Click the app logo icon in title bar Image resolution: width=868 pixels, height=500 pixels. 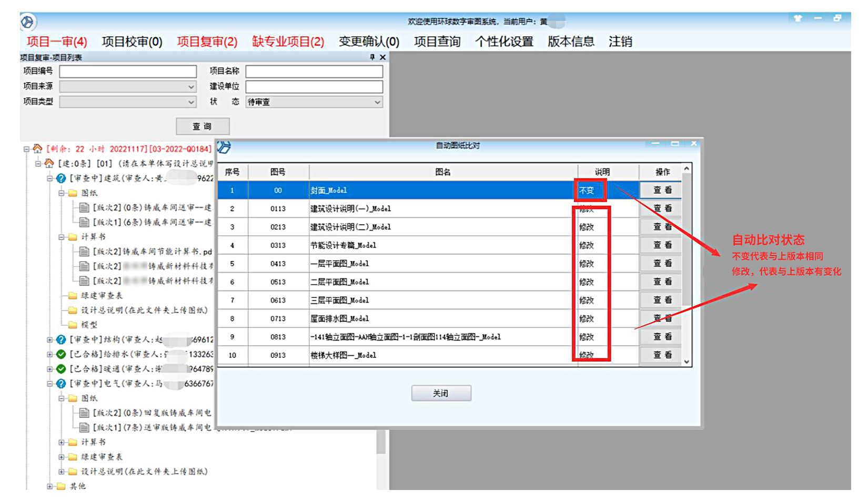[27, 22]
